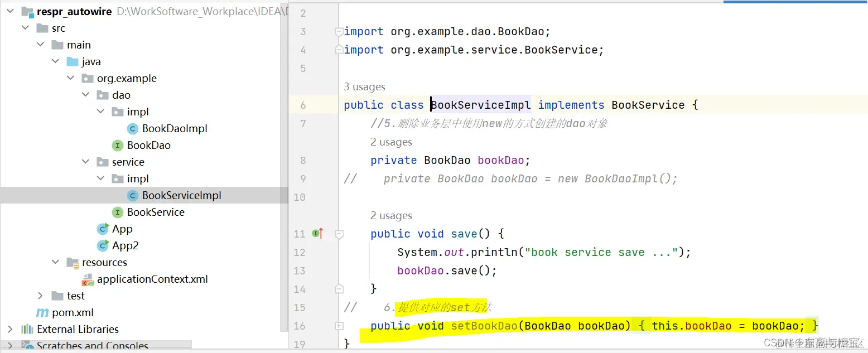This screenshot has width=868, height=353.
Task: Click the '3 usages' hint above the class
Action: point(364,86)
